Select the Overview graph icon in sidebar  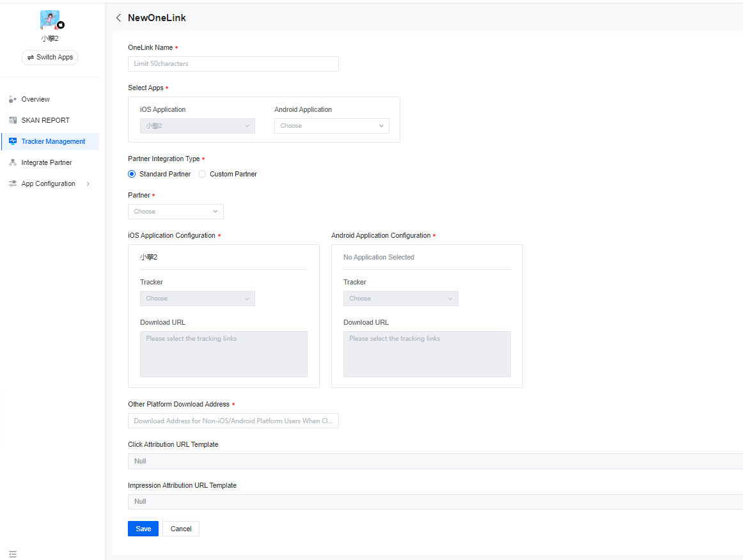pos(13,99)
